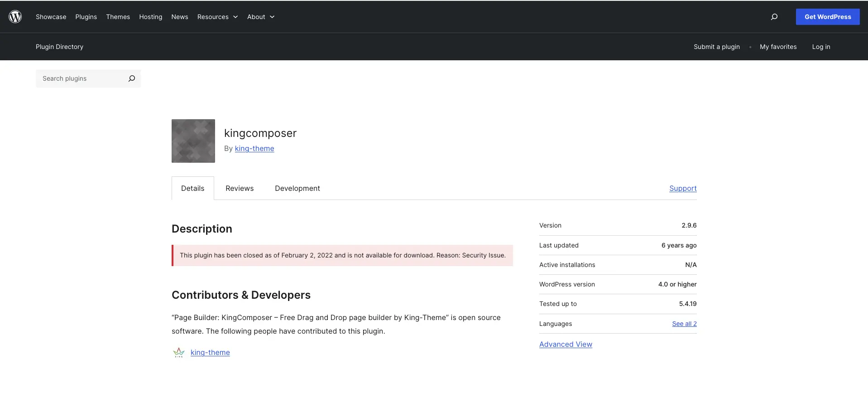
Task: Click the Contributors & Developers heading
Action: coord(241,295)
